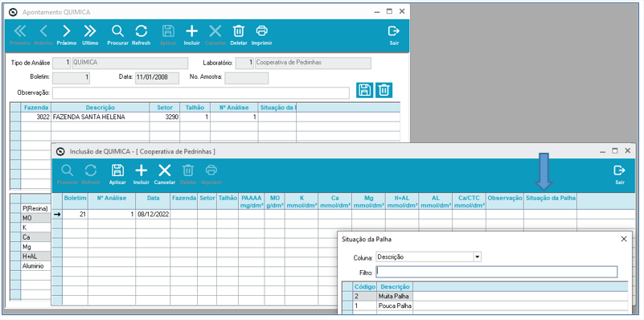Image resolution: width=644 pixels, height=320 pixels.
Task: Click the H+AL column header in Inclusão grid
Action: point(402,201)
